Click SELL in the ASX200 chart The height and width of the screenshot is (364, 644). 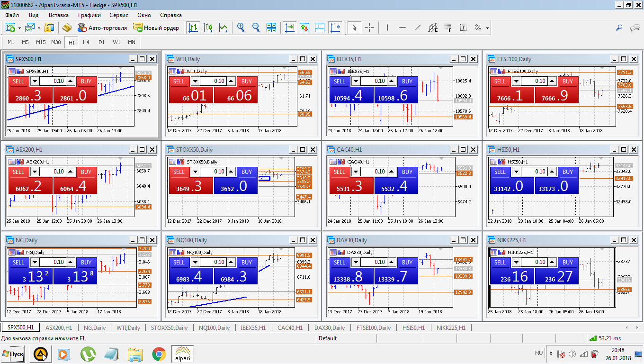click(18, 172)
